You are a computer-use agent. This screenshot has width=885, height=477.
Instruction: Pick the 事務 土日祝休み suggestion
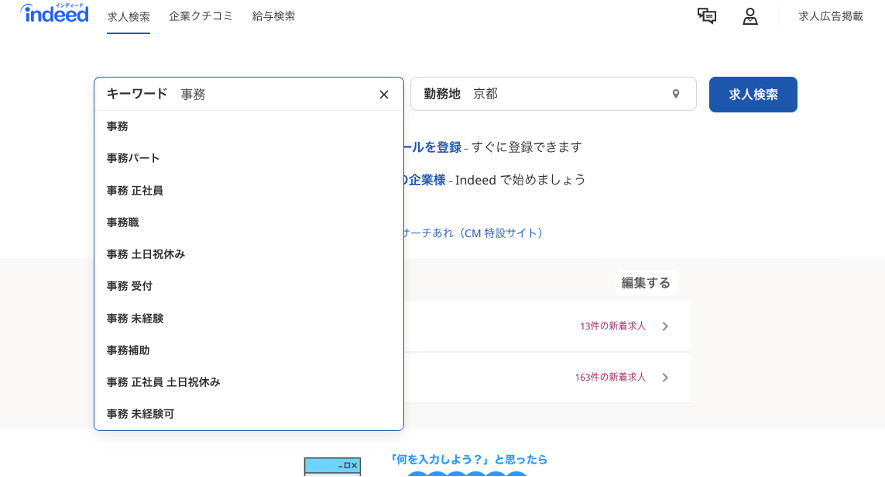(146, 254)
